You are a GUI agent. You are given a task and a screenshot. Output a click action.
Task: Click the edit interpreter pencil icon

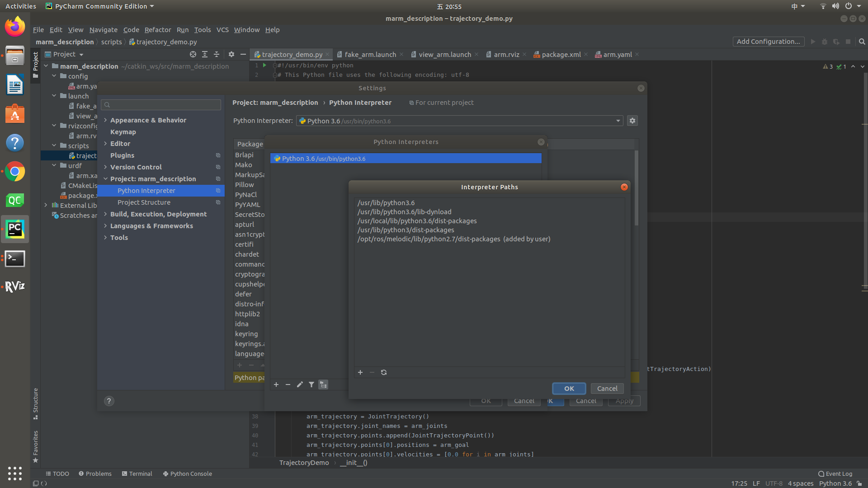300,385
